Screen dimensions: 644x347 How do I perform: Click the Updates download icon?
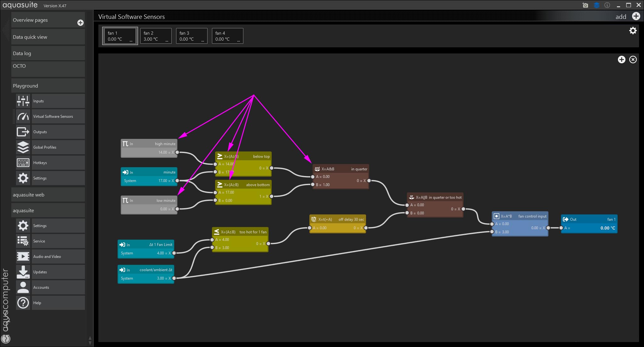(23, 272)
